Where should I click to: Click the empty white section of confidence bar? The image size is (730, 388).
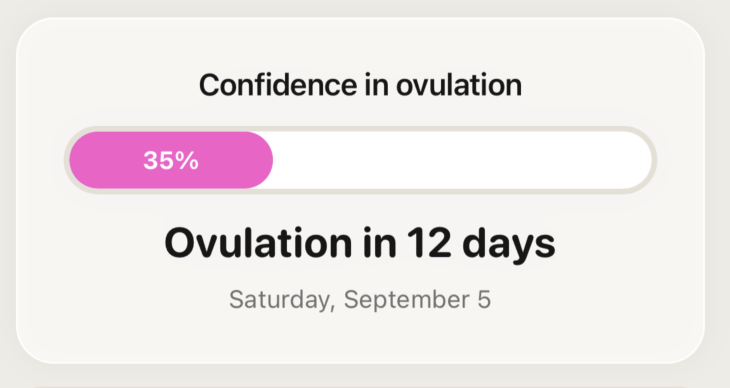[x=462, y=160]
